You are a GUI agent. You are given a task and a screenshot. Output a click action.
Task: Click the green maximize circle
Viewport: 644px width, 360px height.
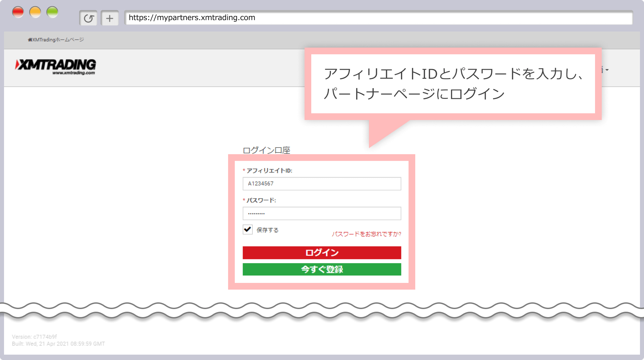52,12
